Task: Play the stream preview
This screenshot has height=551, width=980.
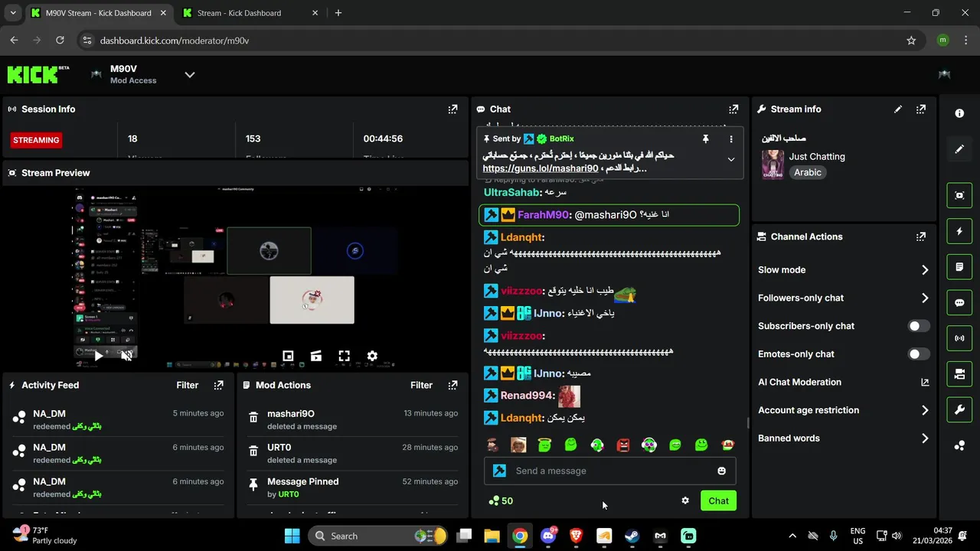Action: coord(98,356)
